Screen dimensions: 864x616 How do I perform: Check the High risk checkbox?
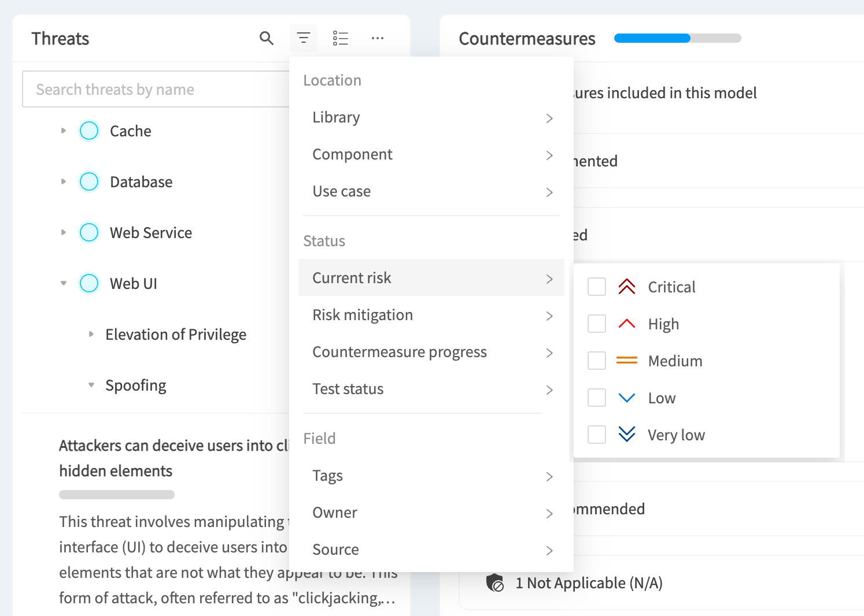coord(597,324)
